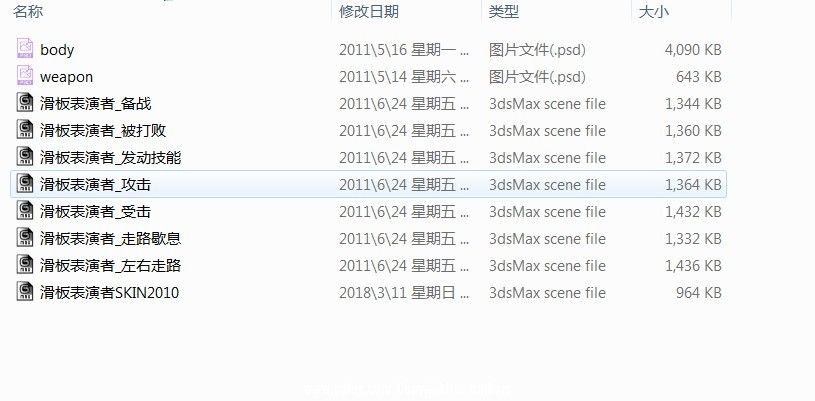Click the 图片文件(.psd) type for weapon
The width and height of the screenshot is (815, 401).
[x=537, y=77]
